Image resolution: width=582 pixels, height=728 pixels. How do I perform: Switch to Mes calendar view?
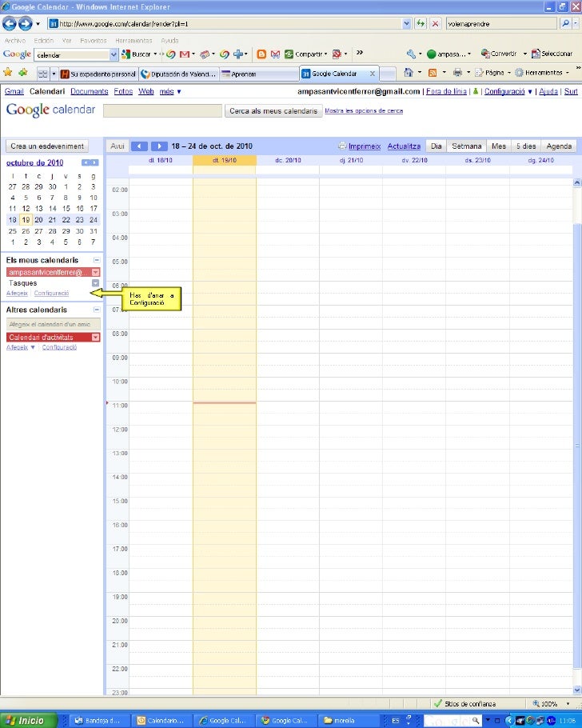pyautogui.click(x=499, y=146)
